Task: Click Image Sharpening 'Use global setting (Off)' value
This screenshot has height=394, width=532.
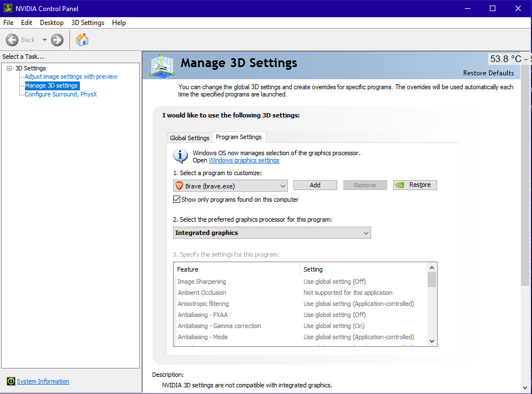Action: [x=335, y=282]
